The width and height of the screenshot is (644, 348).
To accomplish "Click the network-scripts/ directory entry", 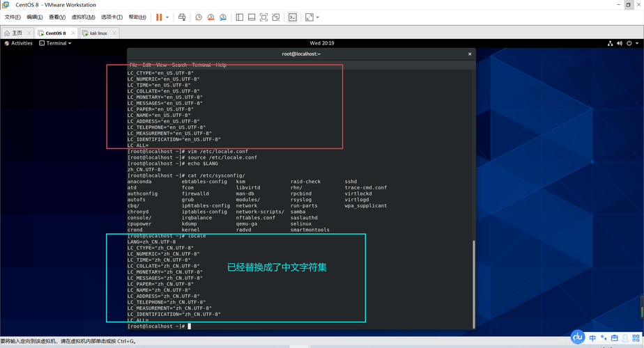I will tap(260, 212).
